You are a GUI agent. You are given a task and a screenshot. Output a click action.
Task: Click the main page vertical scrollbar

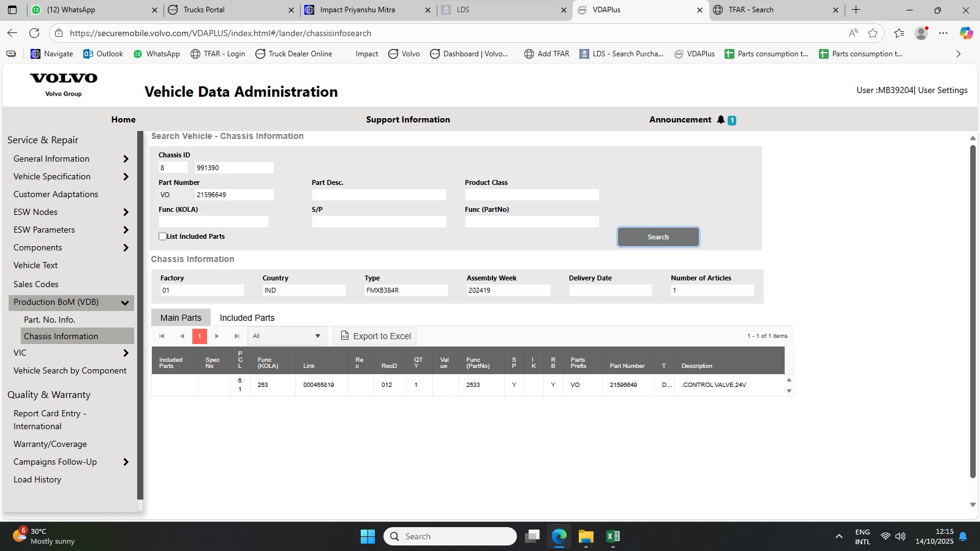coord(973,306)
